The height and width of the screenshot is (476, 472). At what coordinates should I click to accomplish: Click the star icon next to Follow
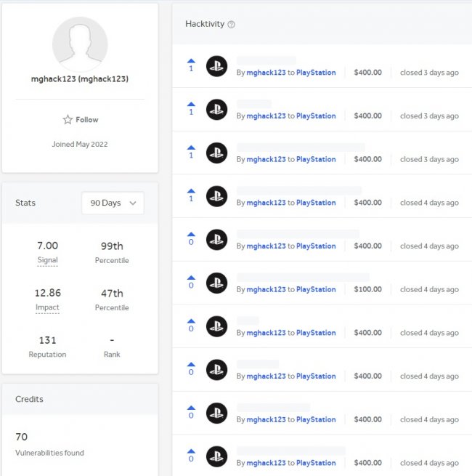coord(68,120)
